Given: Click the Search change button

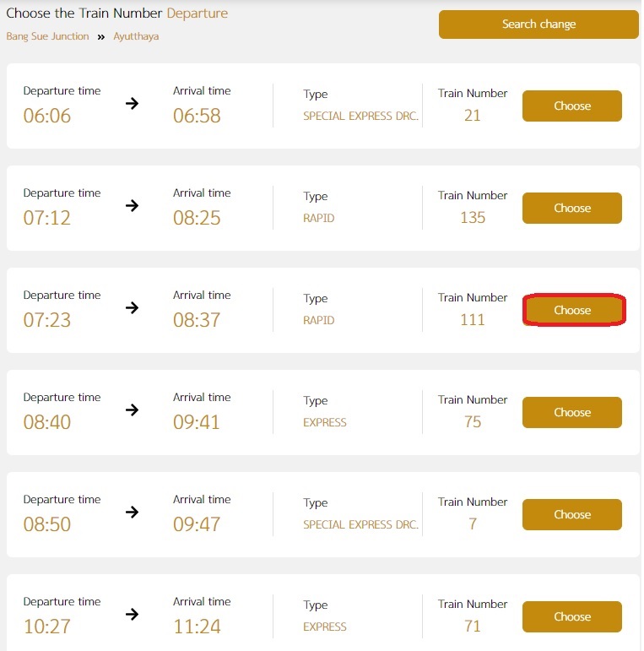Looking at the screenshot, I should pos(538,24).
